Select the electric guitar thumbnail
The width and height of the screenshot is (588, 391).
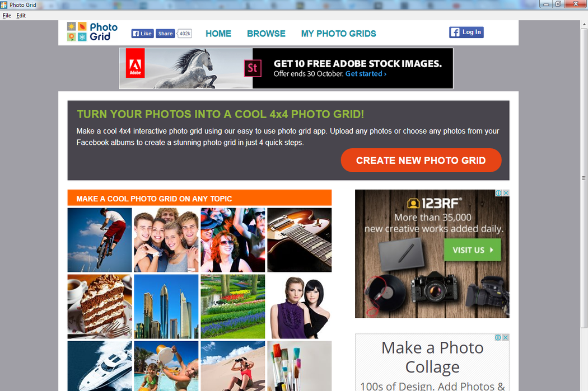(299, 240)
